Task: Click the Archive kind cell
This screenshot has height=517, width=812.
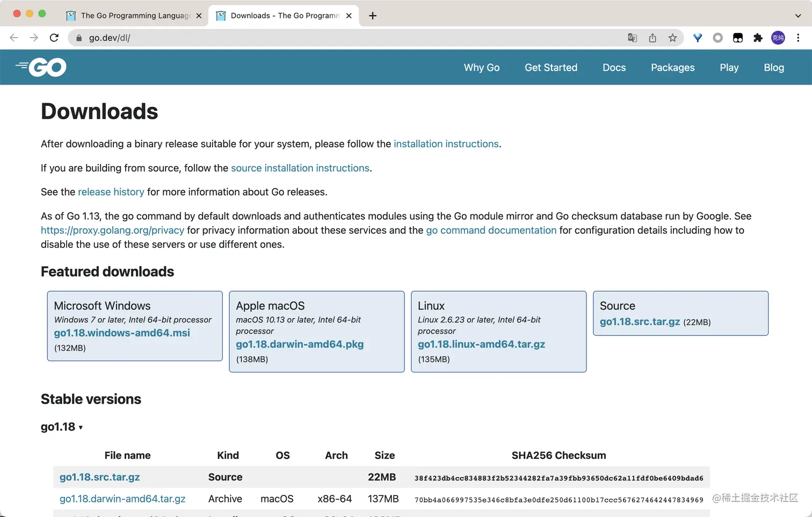Action: (x=225, y=499)
